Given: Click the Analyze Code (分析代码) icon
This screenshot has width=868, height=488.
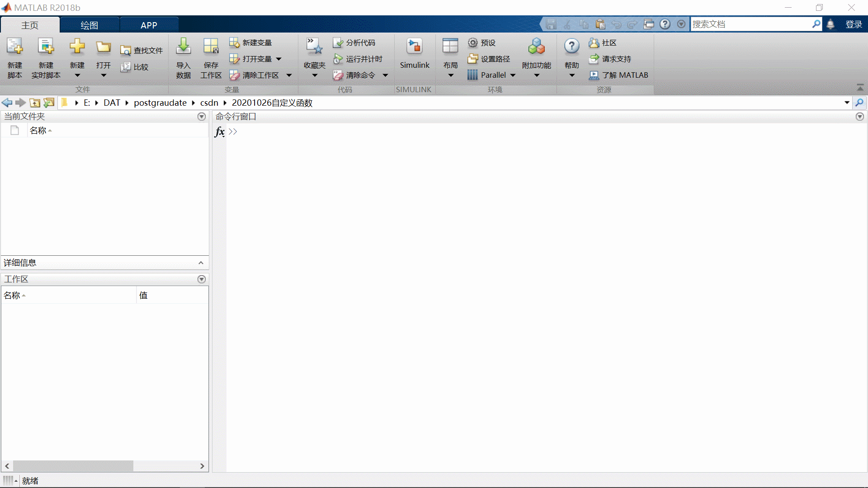Looking at the screenshot, I should tap(338, 42).
